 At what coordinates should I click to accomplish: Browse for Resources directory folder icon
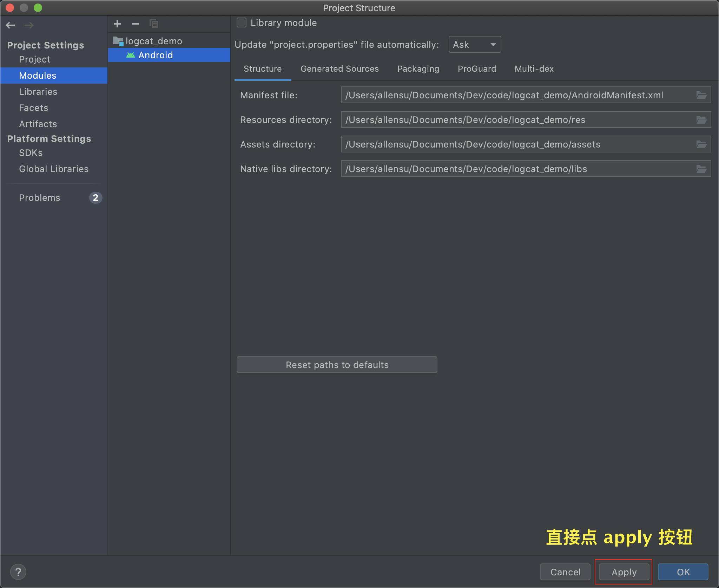[701, 120]
